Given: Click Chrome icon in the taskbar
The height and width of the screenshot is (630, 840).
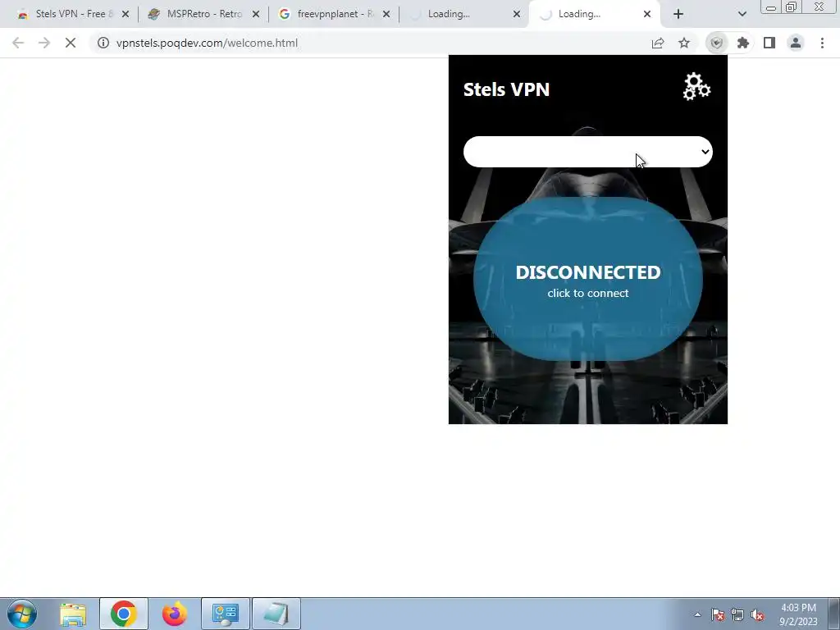Looking at the screenshot, I should (x=123, y=614).
